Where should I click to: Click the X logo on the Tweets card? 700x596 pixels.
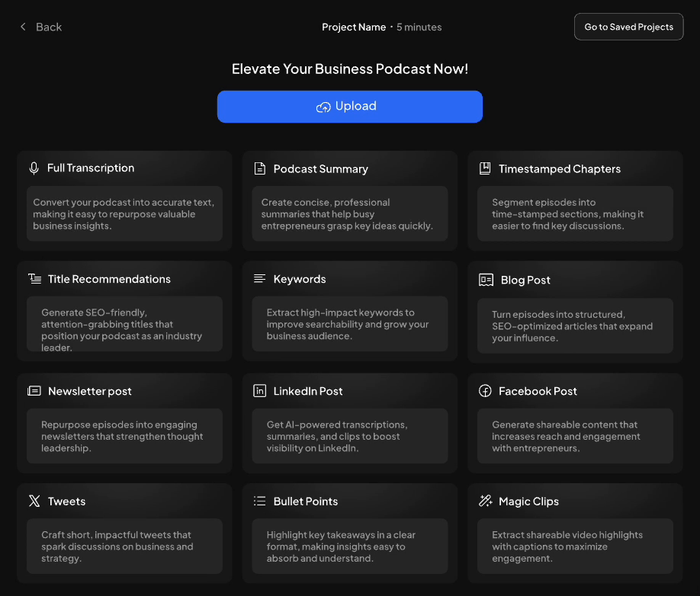pos(34,501)
